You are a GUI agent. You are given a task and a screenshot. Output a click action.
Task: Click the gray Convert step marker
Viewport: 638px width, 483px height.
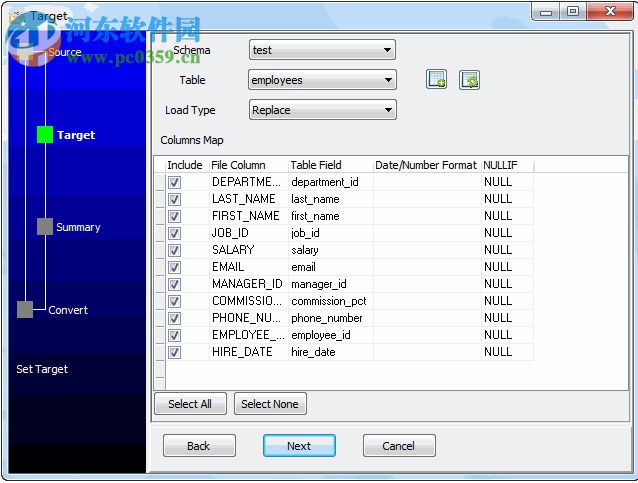tap(25, 309)
